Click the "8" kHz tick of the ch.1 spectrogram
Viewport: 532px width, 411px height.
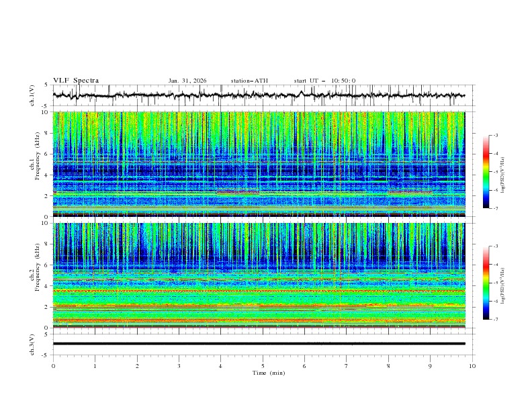[48, 133]
